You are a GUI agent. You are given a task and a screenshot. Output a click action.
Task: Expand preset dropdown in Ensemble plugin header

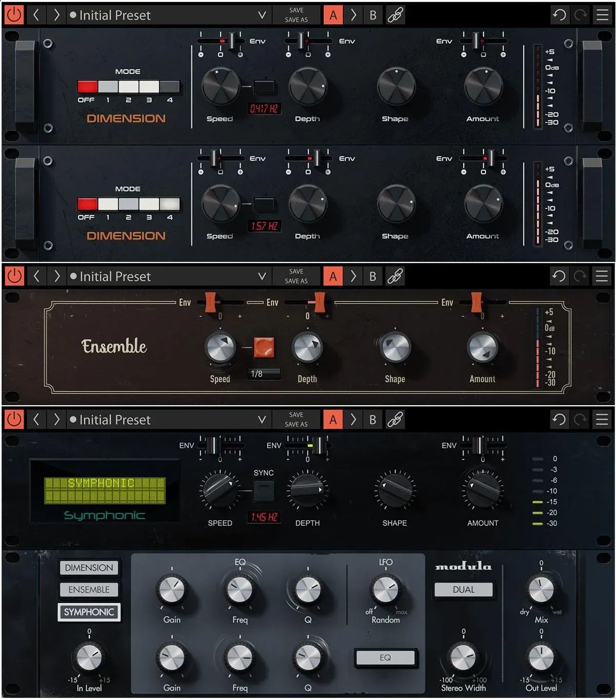(x=262, y=276)
